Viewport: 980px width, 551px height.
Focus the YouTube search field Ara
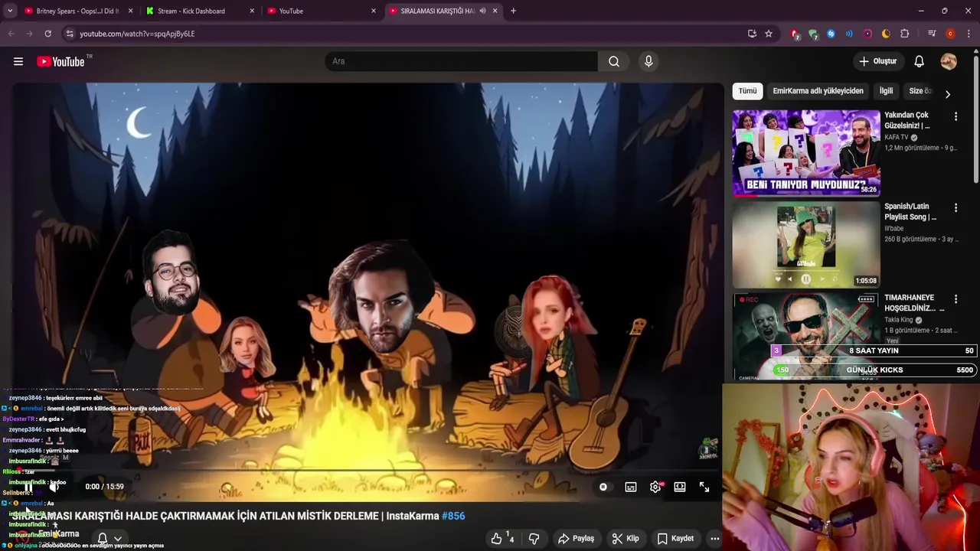(x=461, y=61)
